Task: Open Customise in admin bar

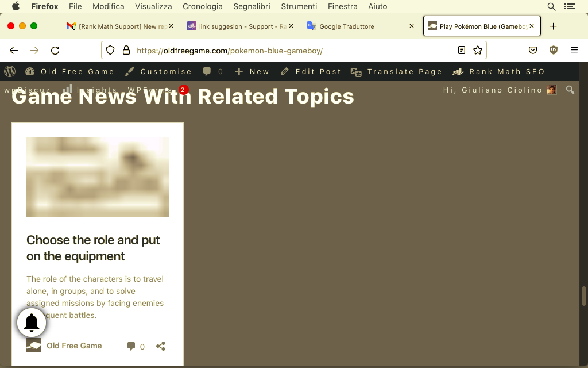Action: pyautogui.click(x=158, y=71)
